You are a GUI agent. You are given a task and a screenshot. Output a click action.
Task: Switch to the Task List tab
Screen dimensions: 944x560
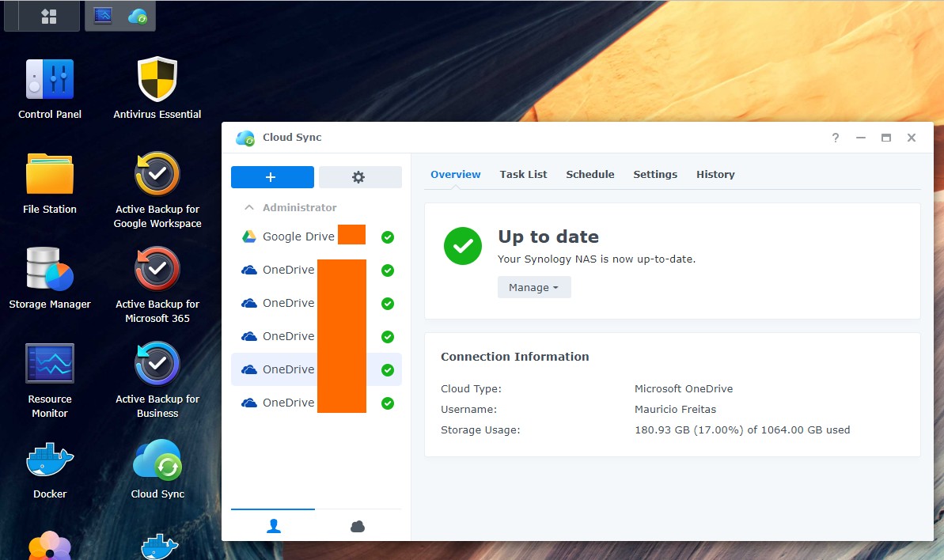(x=523, y=174)
